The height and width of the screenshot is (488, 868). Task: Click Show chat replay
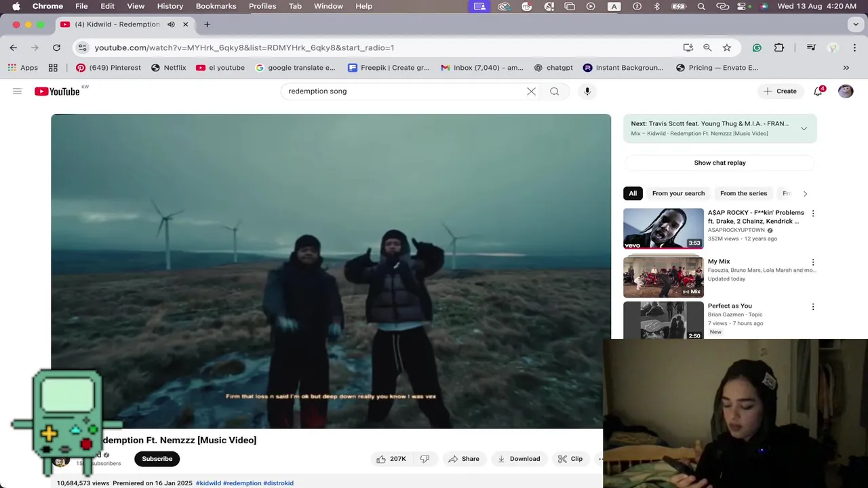[x=719, y=163]
